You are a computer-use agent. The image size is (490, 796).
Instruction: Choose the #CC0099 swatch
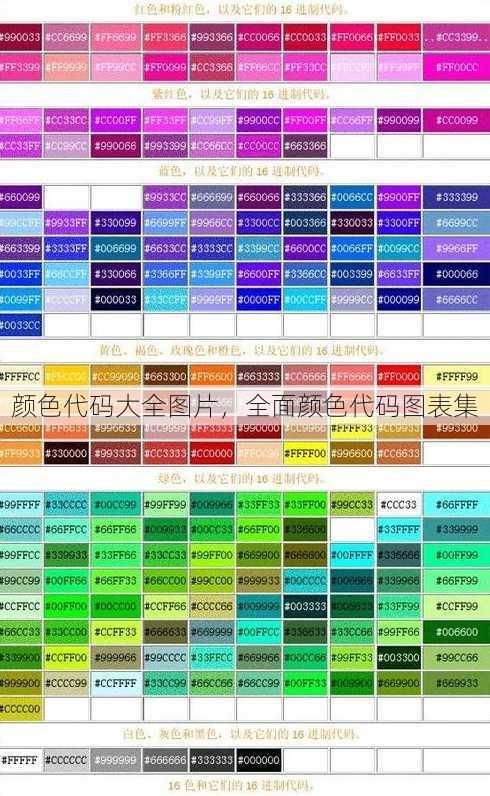click(456, 120)
